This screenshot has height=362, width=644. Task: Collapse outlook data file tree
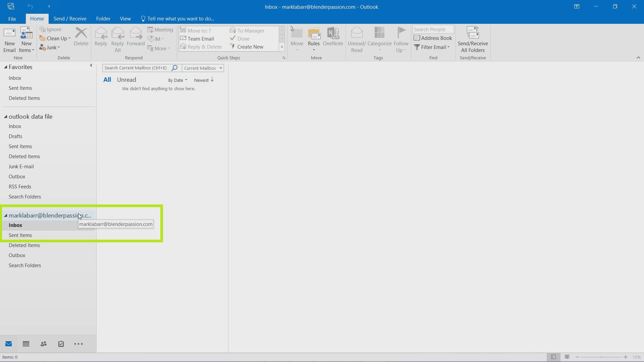(6, 117)
